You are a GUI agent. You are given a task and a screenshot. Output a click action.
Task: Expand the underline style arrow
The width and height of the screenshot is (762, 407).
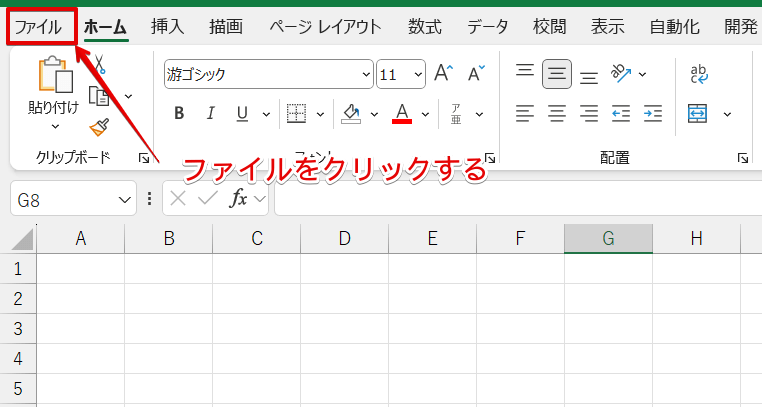(266, 115)
